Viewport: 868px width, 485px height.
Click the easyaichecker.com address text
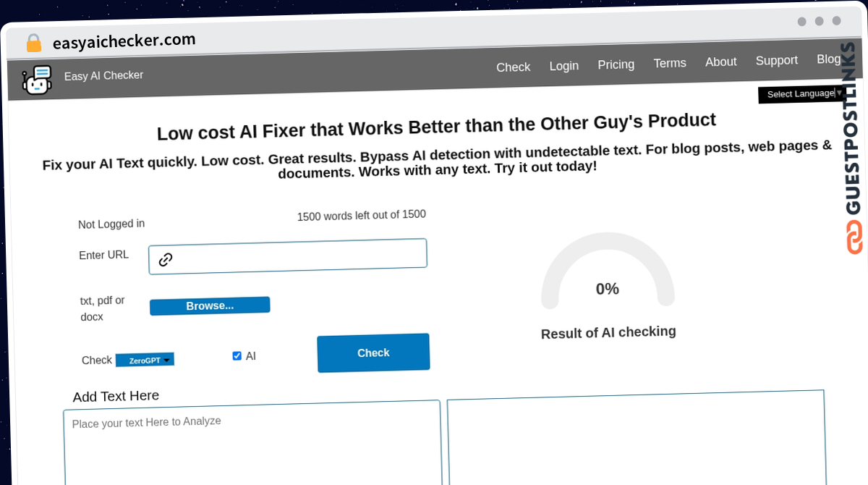click(x=124, y=41)
